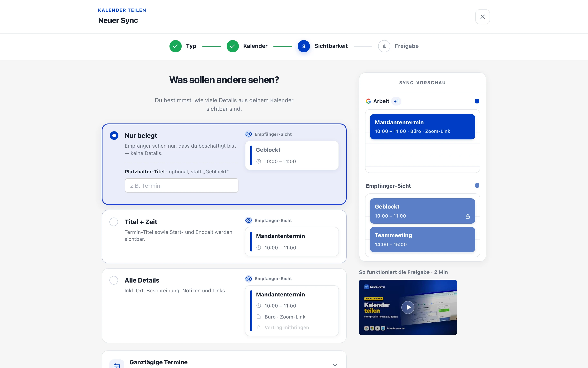Click 'So funktioniert die Freigabe · 2 Min' text
The height and width of the screenshot is (368, 588).
pyautogui.click(x=403, y=272)
